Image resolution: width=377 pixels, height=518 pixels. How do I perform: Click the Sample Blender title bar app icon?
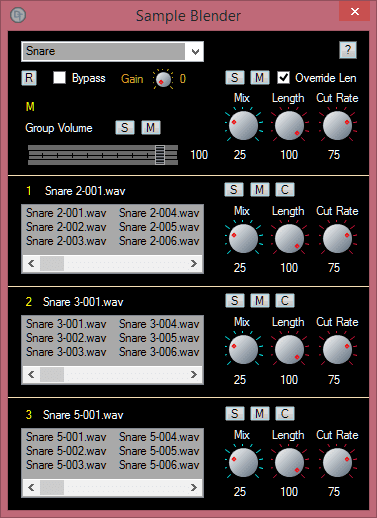18,15
